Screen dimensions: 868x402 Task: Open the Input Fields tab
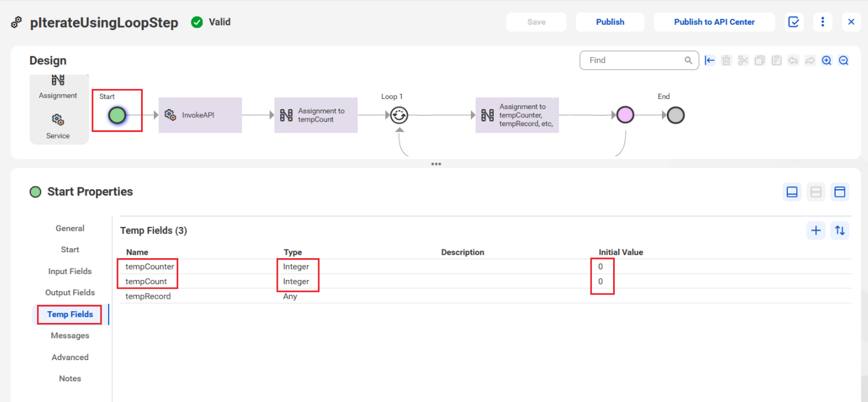click(70, 271)
